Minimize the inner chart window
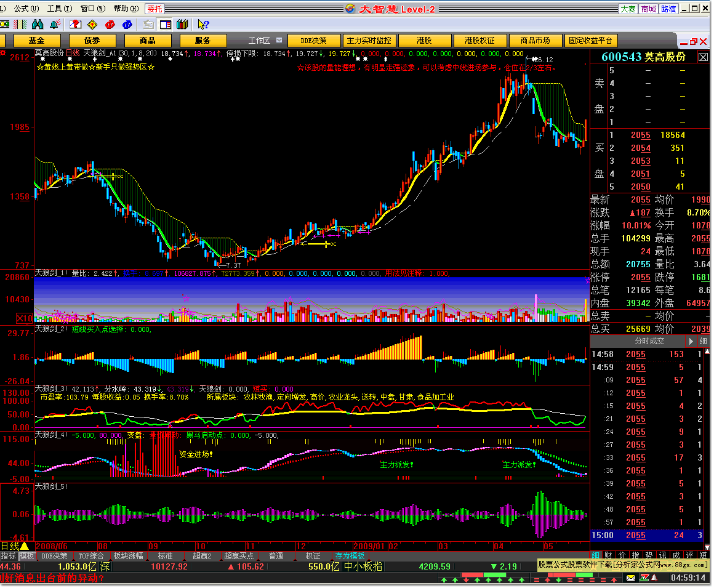 tap(683, 42)
